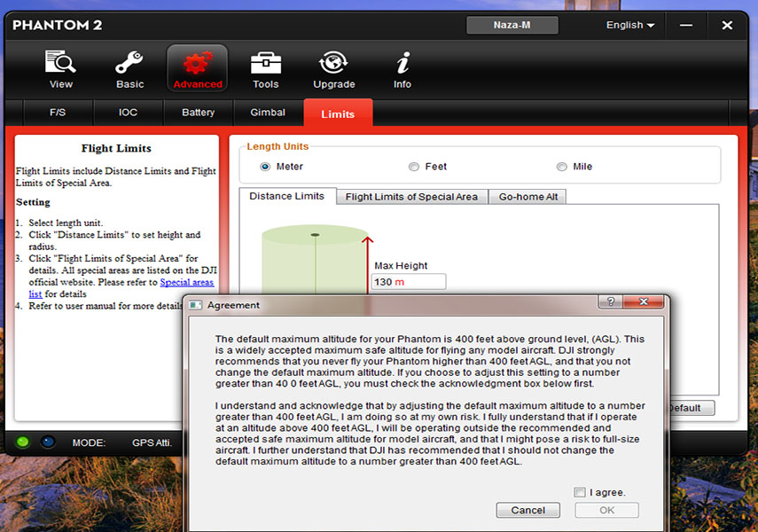The image size is (758, 532).
Task: Switch to the Battery tab
Action: click(198, 113)
